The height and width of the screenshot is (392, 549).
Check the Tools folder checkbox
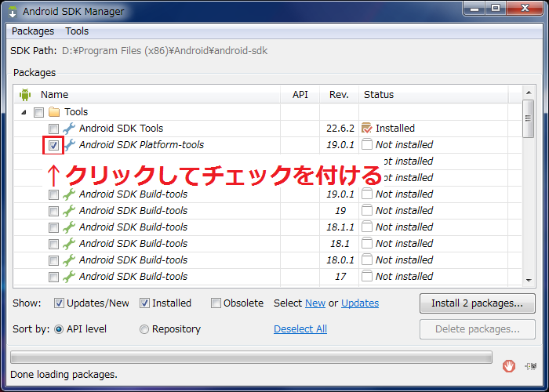(x=38, y=112)
